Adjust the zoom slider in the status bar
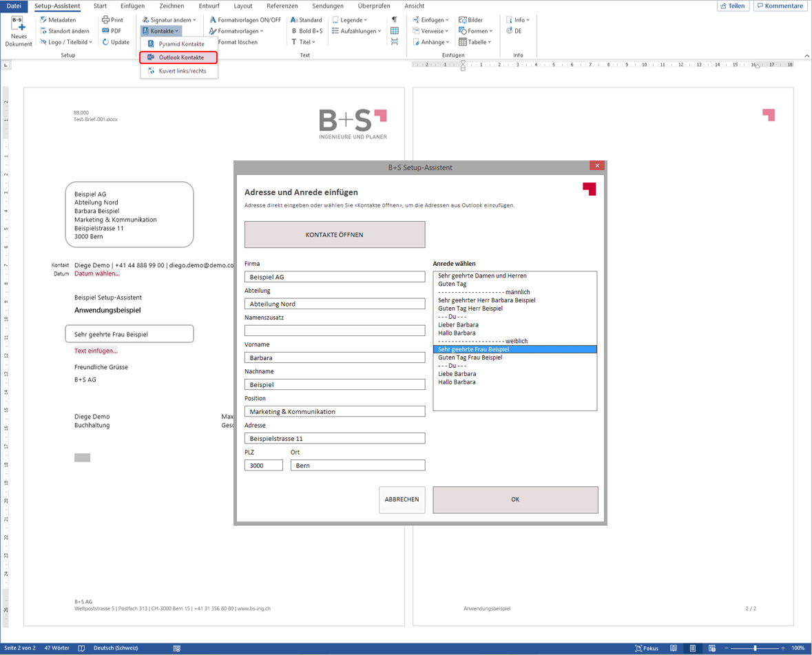This screenshot has height=655, width=812. tap(755, 648)
